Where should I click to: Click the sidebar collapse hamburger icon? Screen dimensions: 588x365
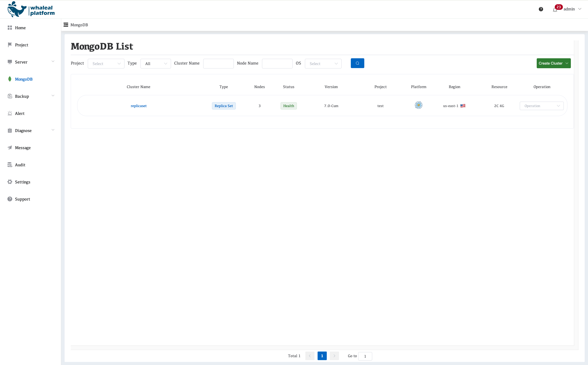pos(66,25)
